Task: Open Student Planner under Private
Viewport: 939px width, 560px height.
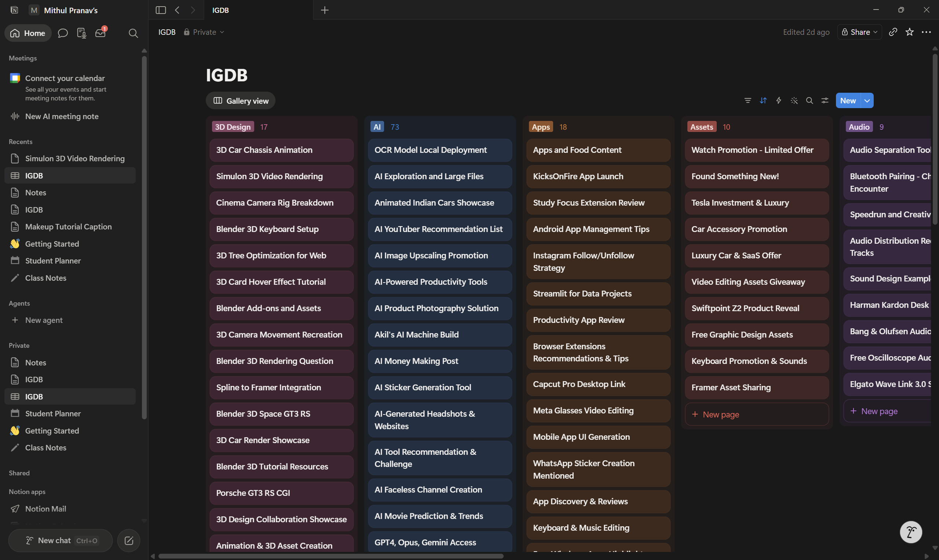Action: click(70, 413)
